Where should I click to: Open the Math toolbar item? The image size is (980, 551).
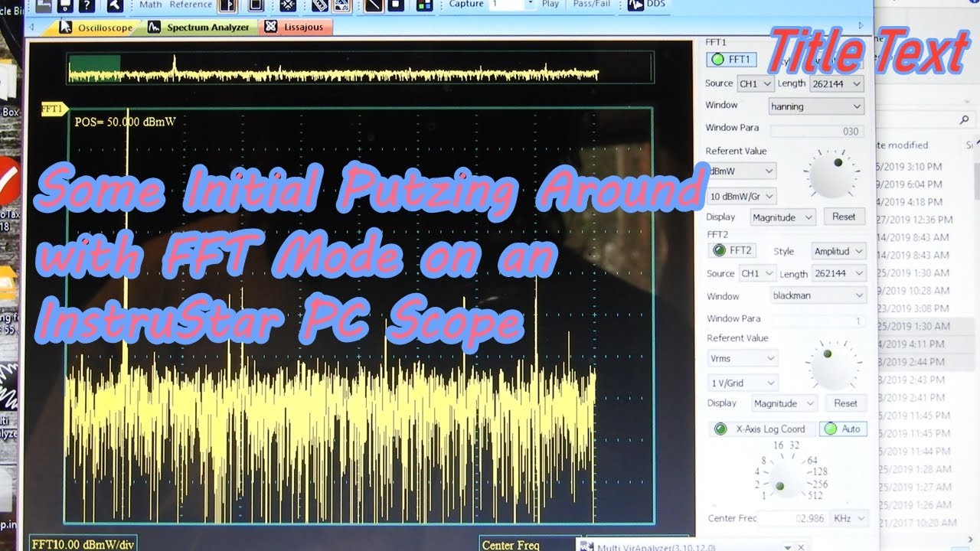(151, 5)
